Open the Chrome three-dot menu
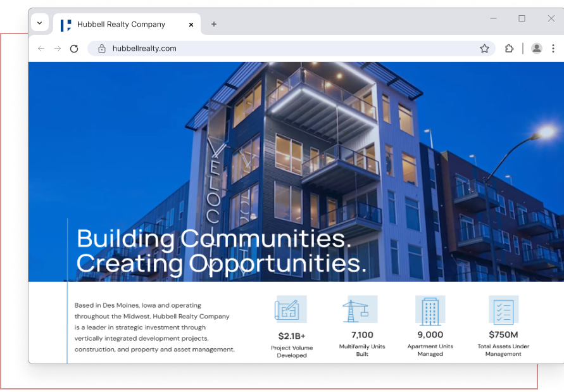Screen dimensions: 564x392 (x=553, y=48)
